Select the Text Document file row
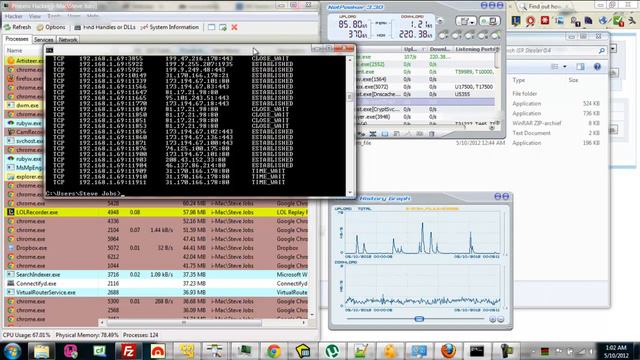 [x=556, y=133]
